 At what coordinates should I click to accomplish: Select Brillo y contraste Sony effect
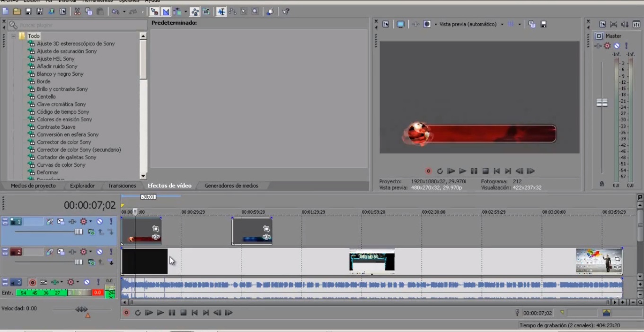click(62, 89)
